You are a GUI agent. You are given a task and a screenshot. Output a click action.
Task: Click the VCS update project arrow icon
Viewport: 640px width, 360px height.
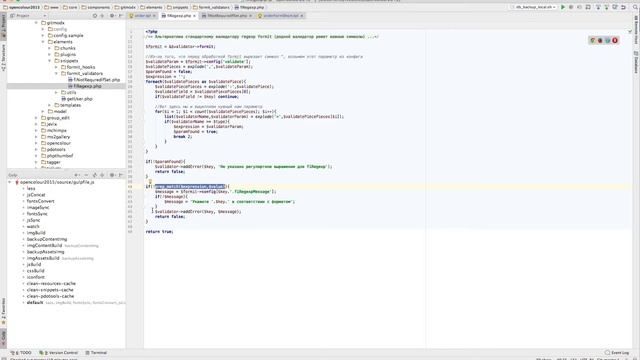tap(598, 7)
